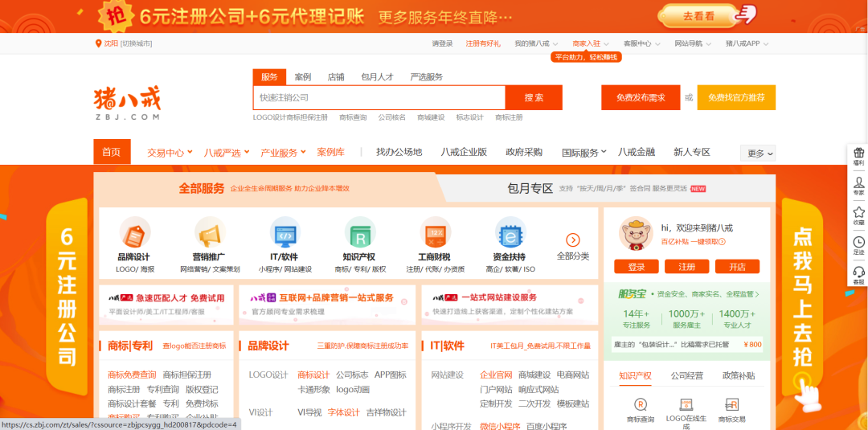Expand the 商家入驻 dropdown
The width and height of the screenshot is (868, 430).
pyautogui.click(x=591, y=43)
